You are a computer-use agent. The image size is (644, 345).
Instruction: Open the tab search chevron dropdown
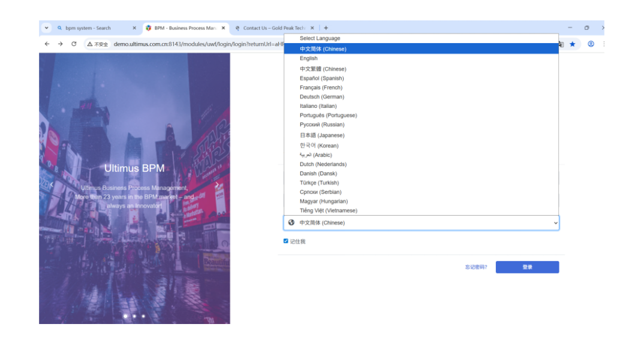47,28
